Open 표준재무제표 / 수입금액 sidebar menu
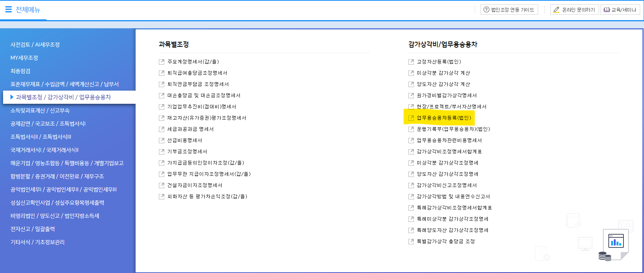The width and height of the screenshot is (644, 273). pos(65,84)
